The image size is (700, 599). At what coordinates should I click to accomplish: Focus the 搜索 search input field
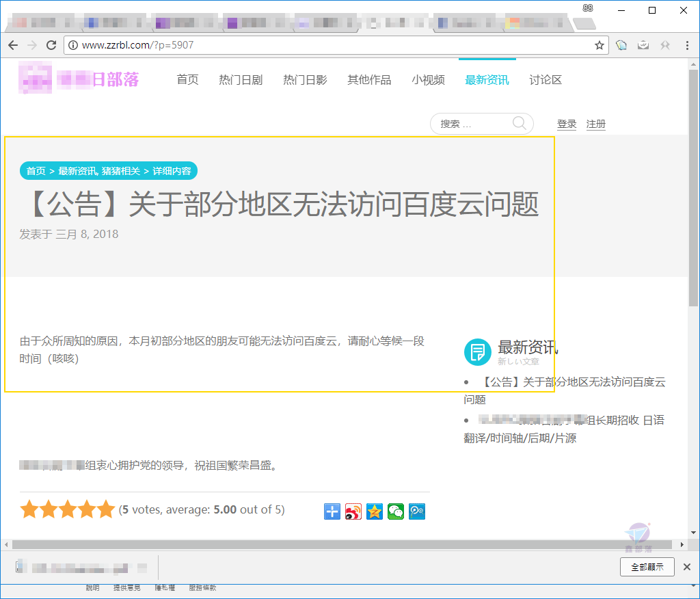(x=475, y=124)
